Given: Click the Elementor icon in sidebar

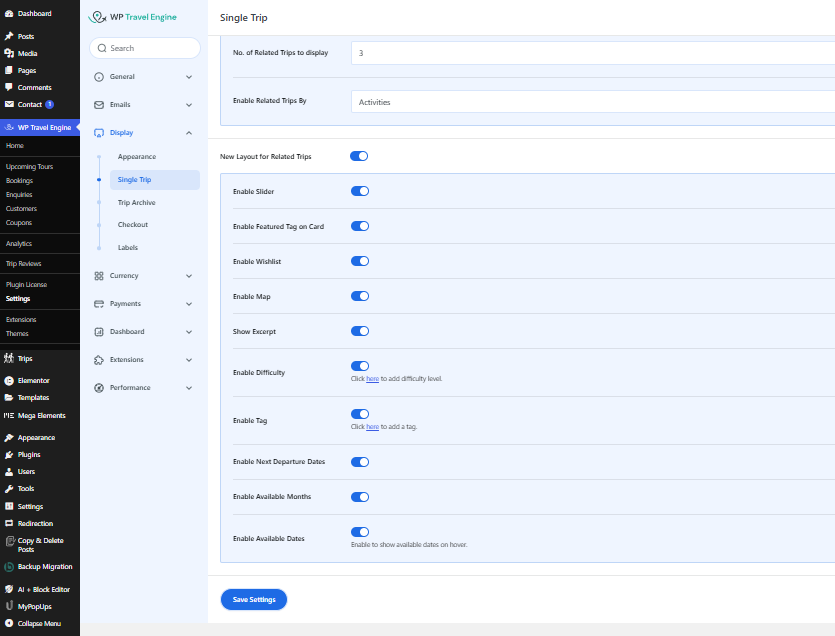Looking at the screenshot, I should [9, 381].
